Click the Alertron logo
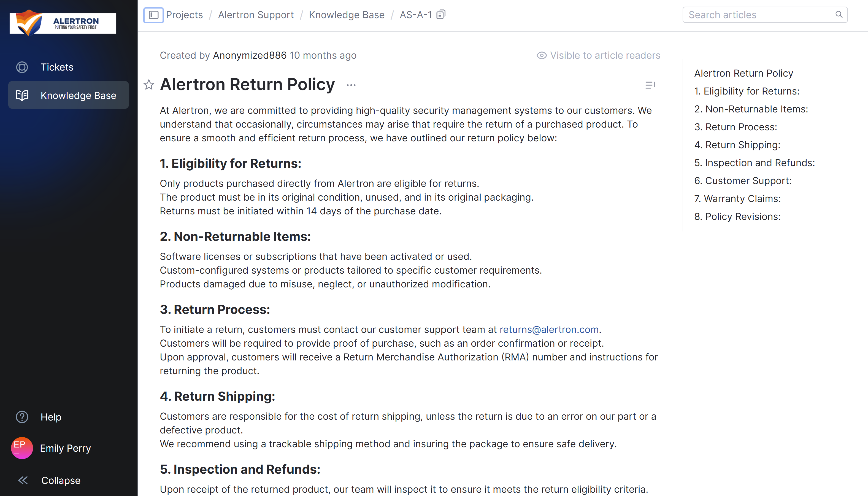Image resolution: width=868 pixels, height=496 pixels. (x=63, y=23)
